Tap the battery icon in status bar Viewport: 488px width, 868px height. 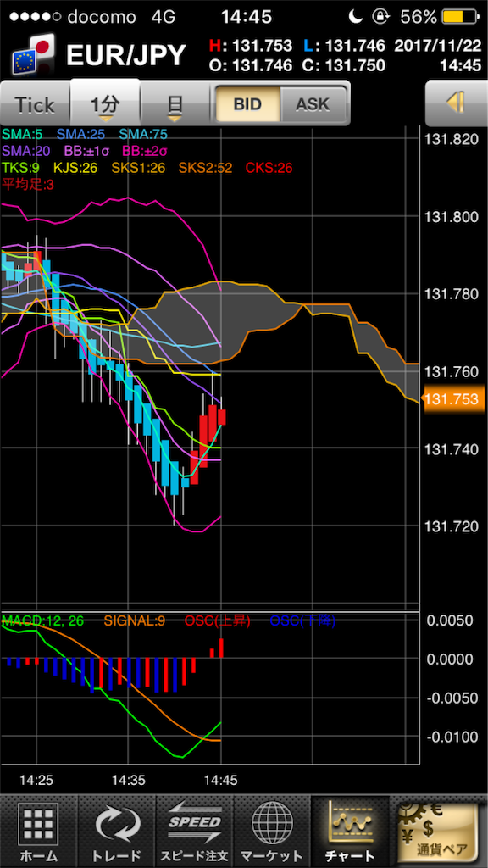460,17
